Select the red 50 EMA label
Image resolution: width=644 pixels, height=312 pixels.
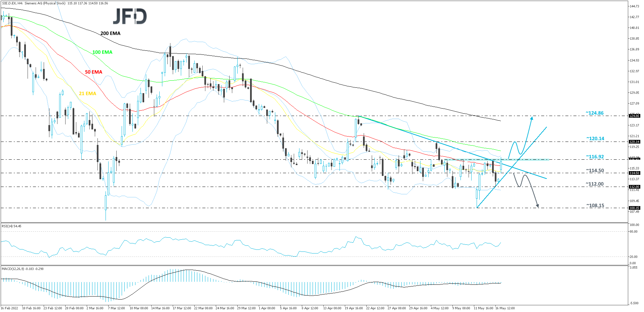(93, 72)
